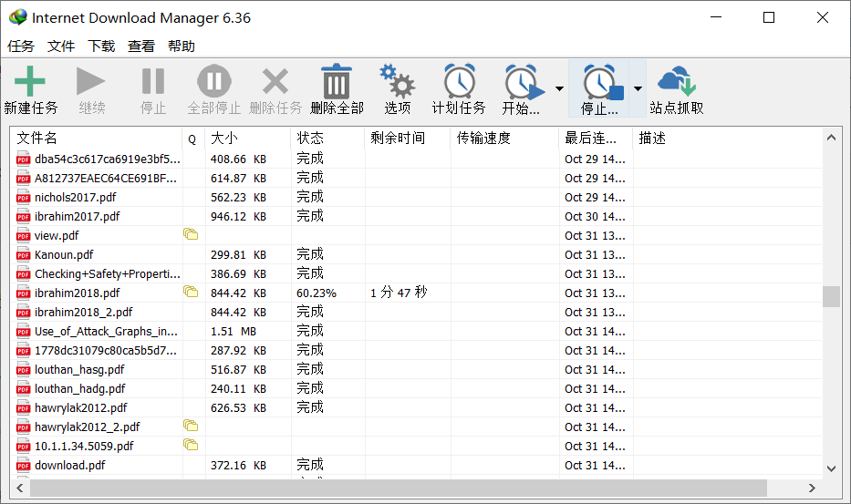
Task: Select the ibrahim2017.pdf file name
Action: (77, 217)
